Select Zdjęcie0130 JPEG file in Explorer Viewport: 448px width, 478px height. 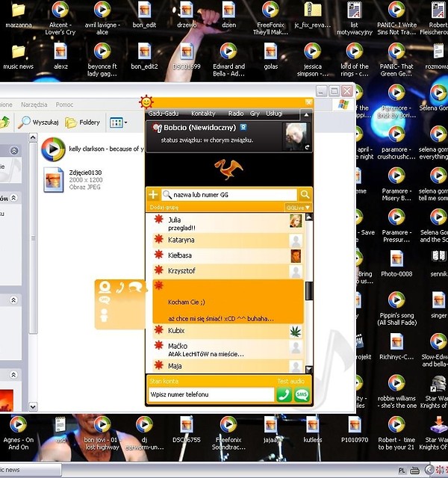click(73, 180)
